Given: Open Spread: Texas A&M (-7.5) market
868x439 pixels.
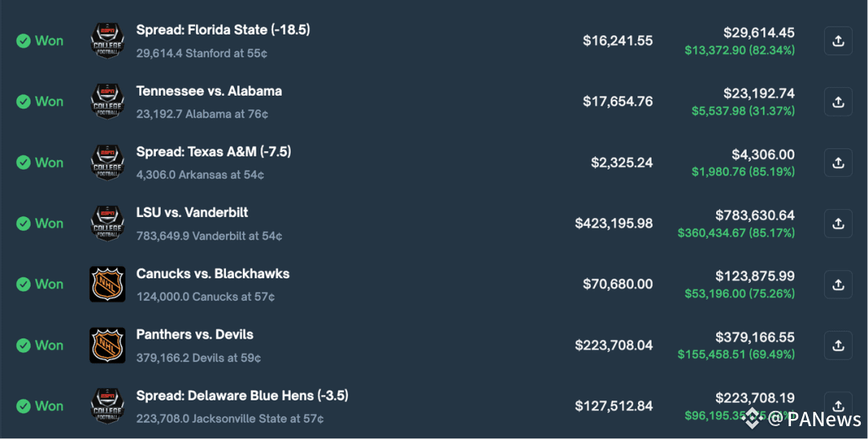Looking at the screenshot, I should (x=214, y=152).
